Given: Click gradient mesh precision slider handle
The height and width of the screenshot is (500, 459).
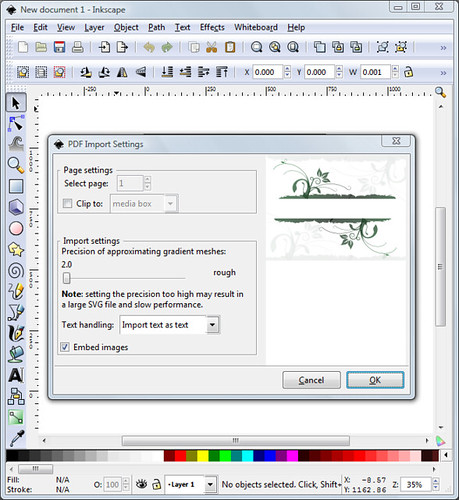Looking at the screenshot, I should (67, 278).
